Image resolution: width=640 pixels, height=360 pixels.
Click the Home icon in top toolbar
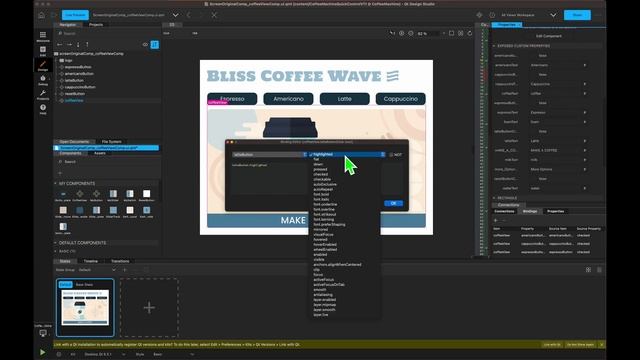click(x=41, y=15)
